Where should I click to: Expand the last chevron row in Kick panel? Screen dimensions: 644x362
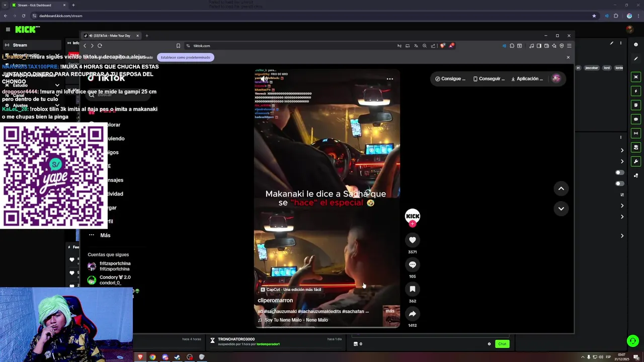point(622,236)
